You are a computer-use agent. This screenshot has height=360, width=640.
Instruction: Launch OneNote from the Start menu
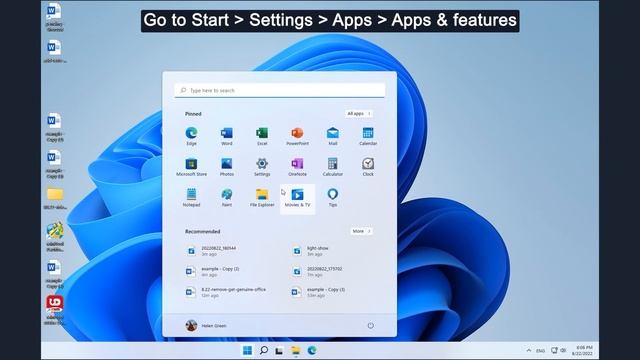click(297, 167)
